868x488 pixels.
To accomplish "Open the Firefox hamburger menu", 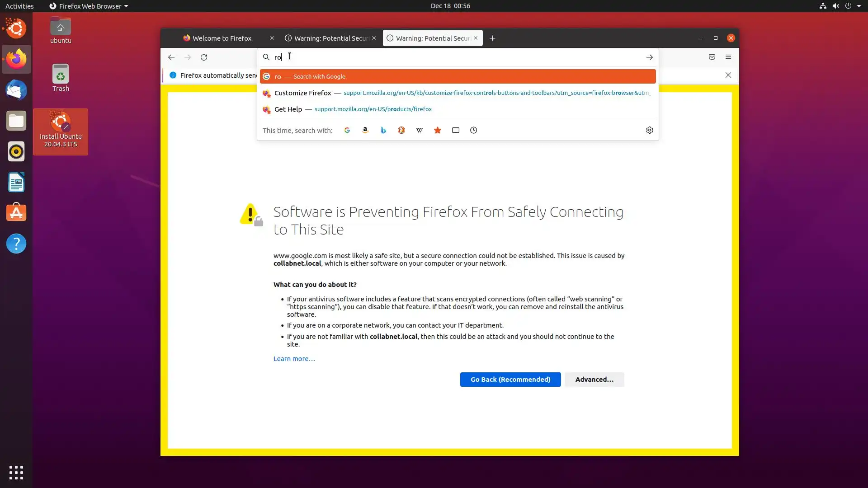I will [728, 57].
